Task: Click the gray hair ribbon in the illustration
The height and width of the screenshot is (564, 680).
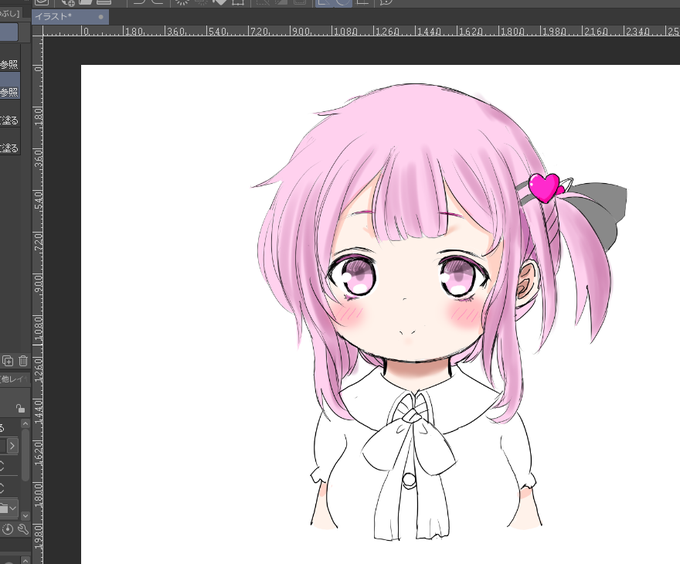Action: click(603, 212)
